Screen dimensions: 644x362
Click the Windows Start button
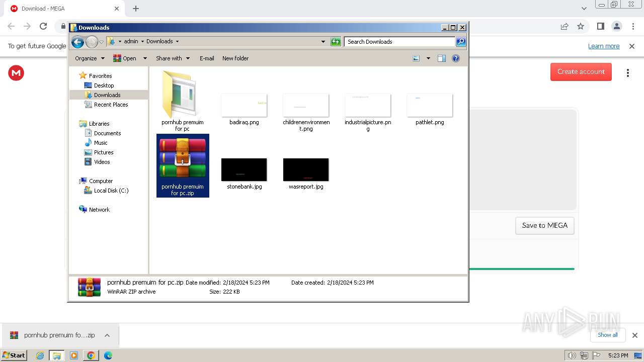click(x=14, y=355)
